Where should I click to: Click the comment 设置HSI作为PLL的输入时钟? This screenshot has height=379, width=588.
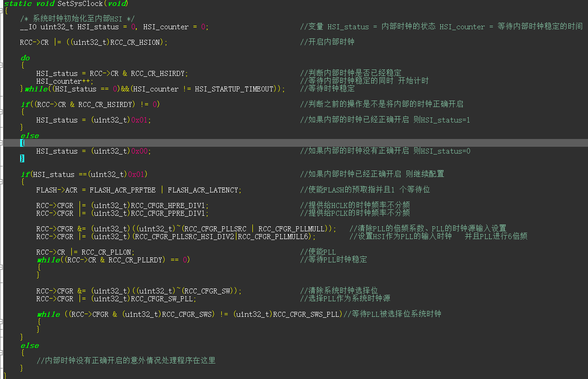pos(401,236)
